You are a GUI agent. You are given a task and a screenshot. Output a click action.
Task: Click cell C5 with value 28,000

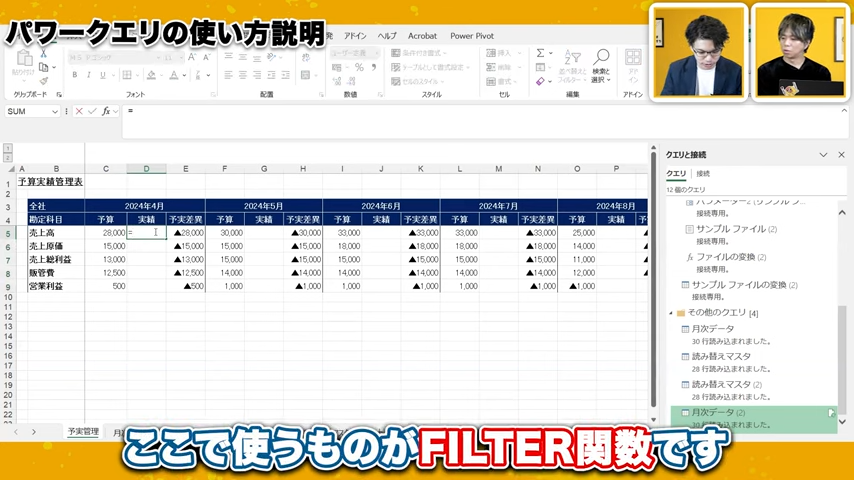(106, 233)
